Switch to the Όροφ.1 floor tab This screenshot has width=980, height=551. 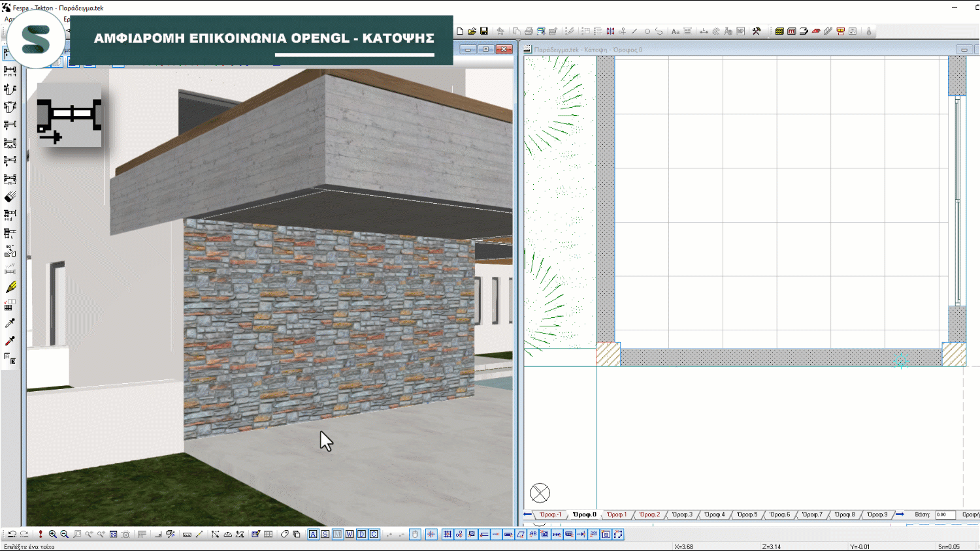pyautogui.click(x=617, y=514)
